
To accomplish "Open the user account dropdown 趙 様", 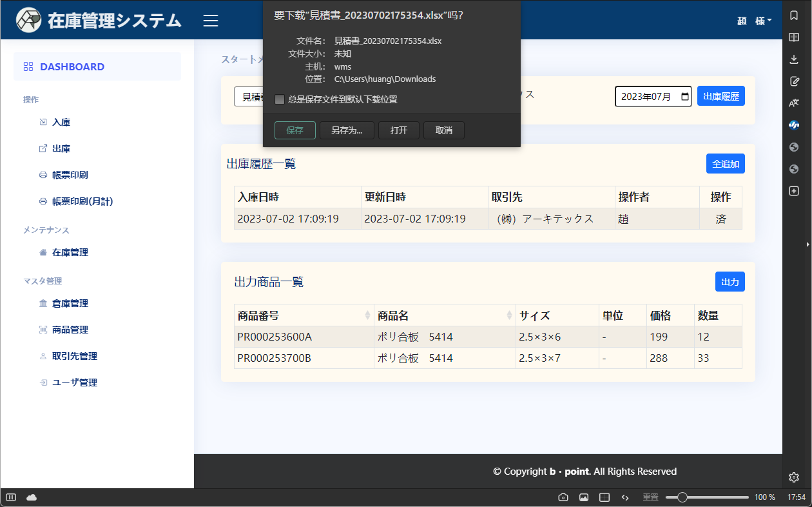I will (754, 21).
